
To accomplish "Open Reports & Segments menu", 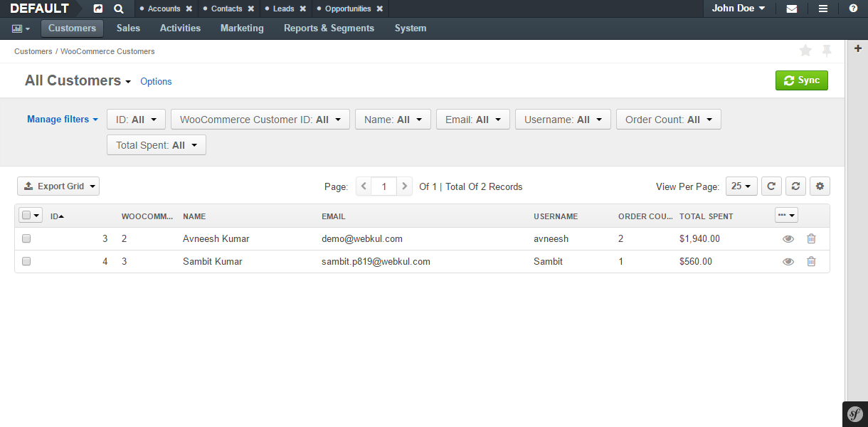I will pyautogui.click(x=329, y=28).
